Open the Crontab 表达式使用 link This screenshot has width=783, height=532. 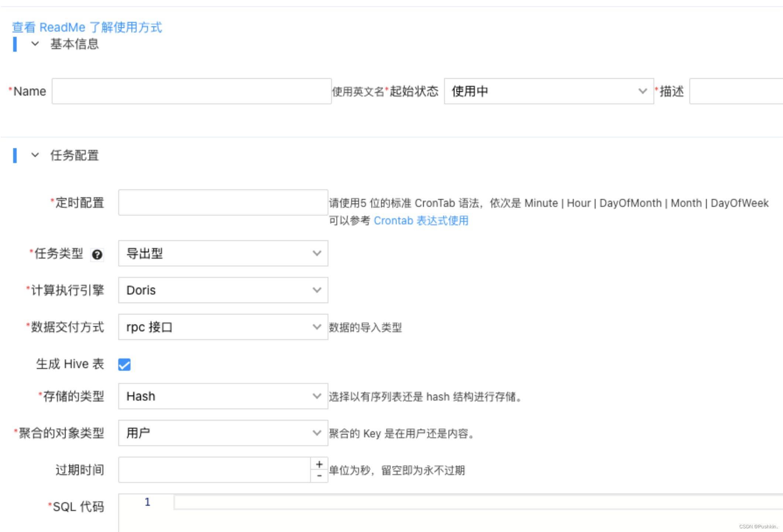point(421,221)
